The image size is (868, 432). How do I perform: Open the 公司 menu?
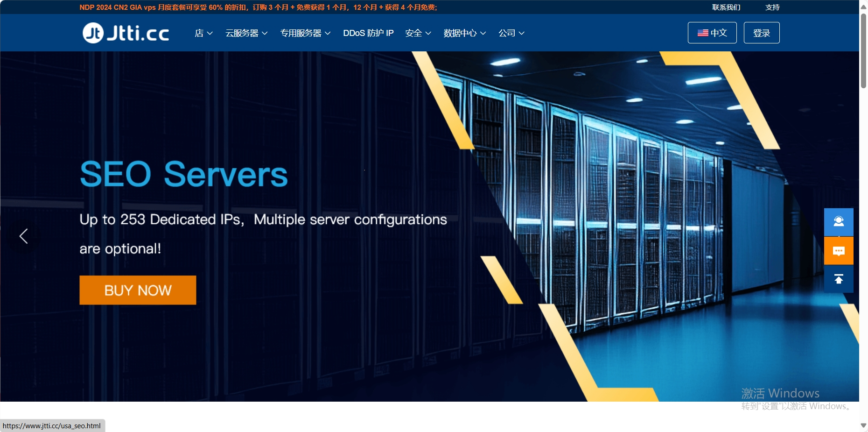click(x=511, y=33)
